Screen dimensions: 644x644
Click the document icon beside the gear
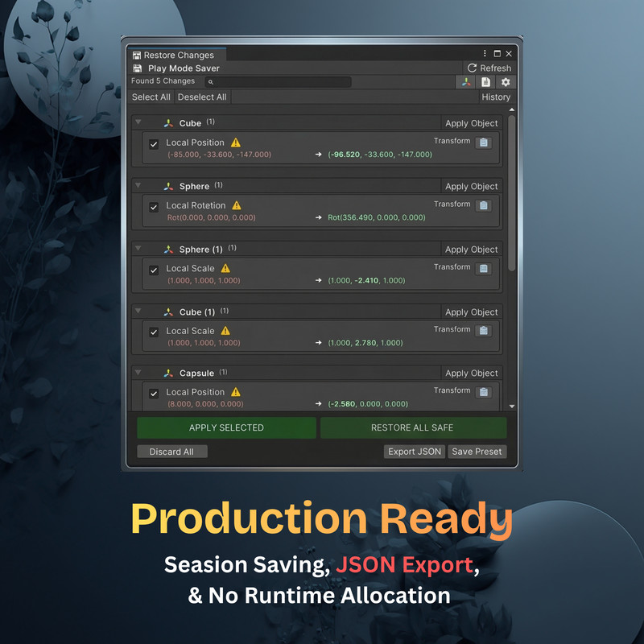tap(485, 81)
